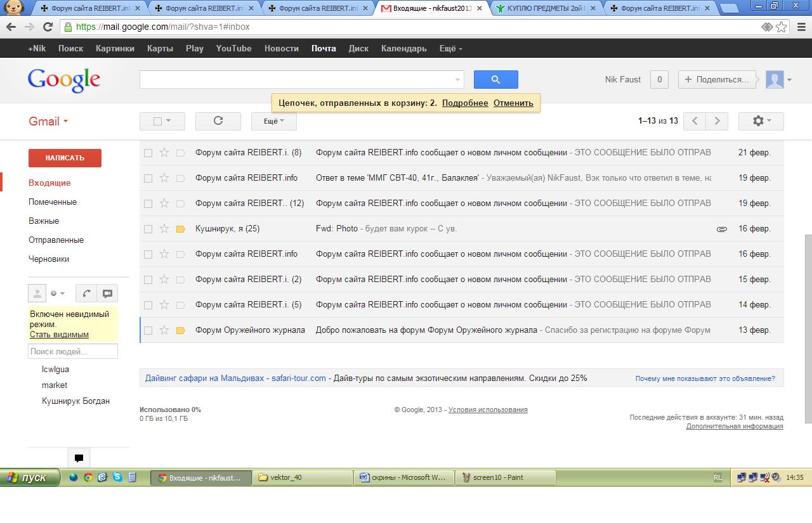Go to YouTube from the Google bar

[x=233, y=48]
